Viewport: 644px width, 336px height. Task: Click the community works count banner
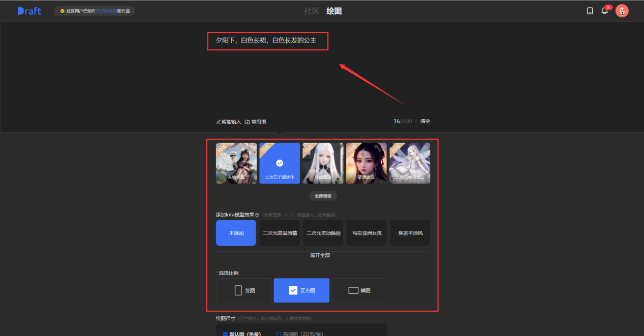95,11
